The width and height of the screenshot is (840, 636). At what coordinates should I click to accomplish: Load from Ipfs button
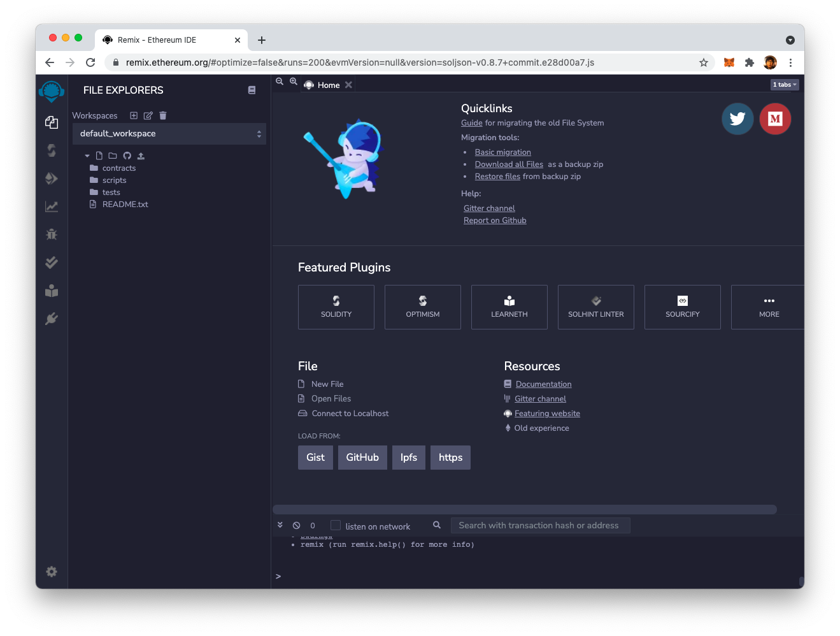tap(409, 458)
